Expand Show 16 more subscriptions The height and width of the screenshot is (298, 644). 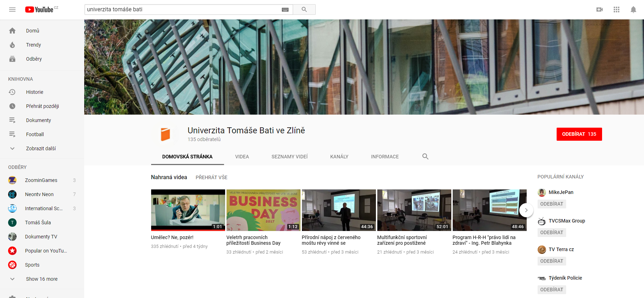tap(42, 279)
